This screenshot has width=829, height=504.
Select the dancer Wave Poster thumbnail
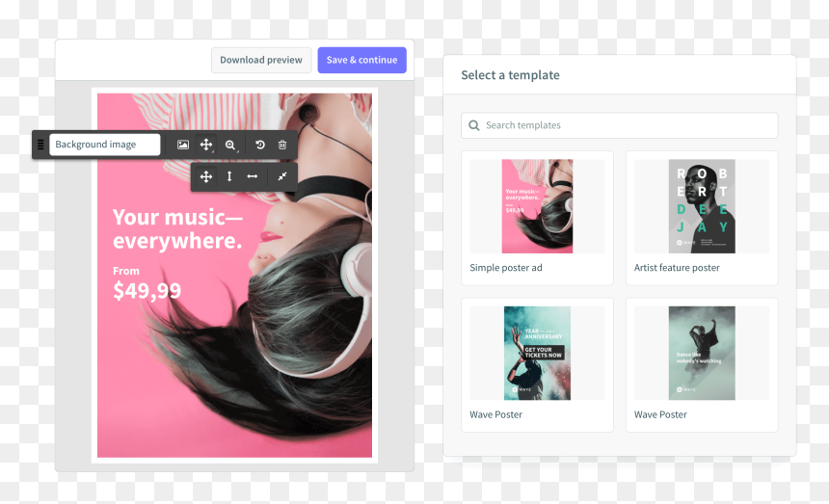click(x=702, y=353)
